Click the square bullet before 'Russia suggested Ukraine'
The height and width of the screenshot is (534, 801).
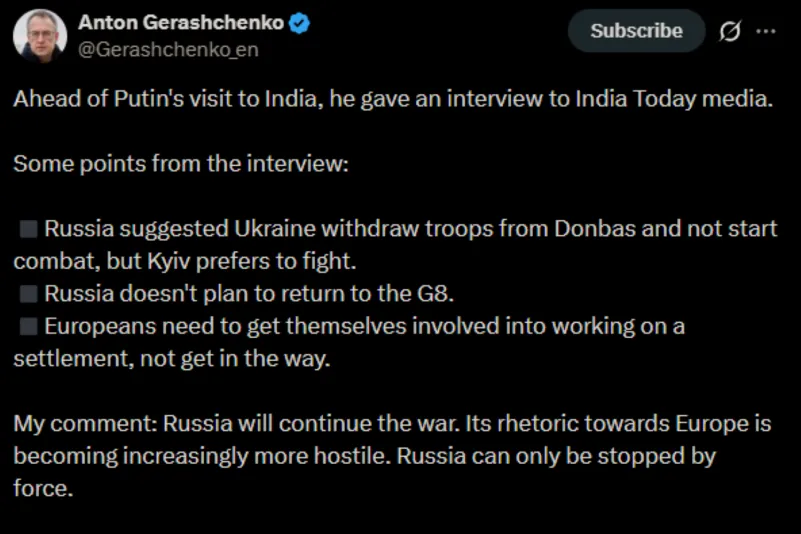(x=29, y=229)
